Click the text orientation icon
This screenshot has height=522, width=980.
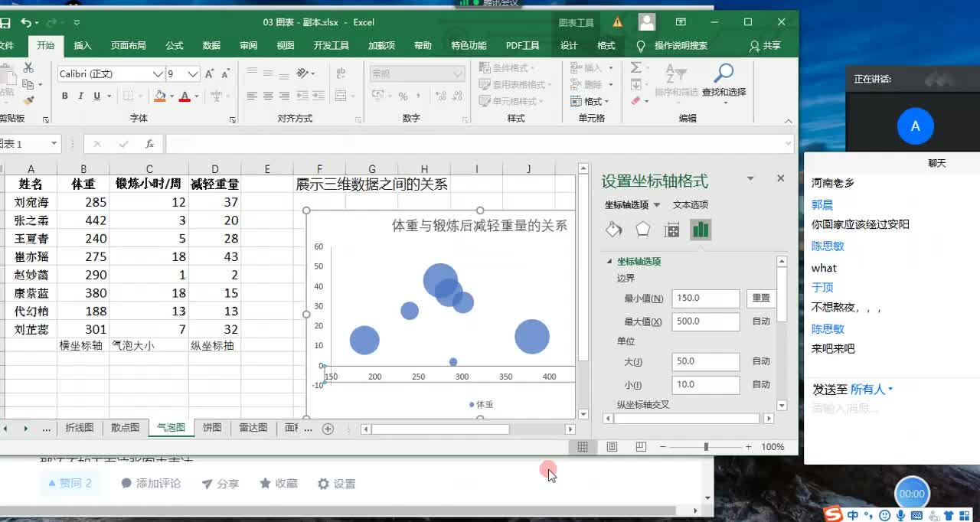point(303,73)
